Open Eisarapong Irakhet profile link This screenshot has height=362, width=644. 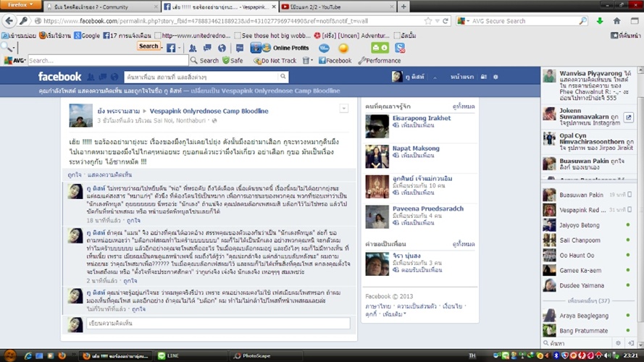tap(422, 118)
